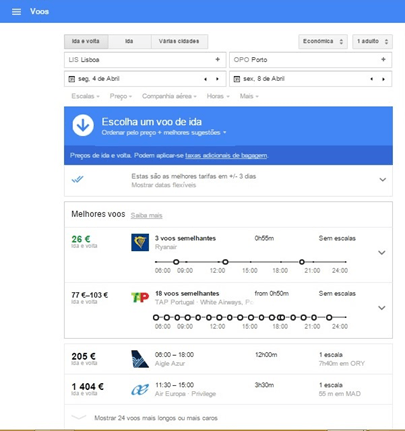
Task: Go to previous day for departure date
Action: coord(206,79)
